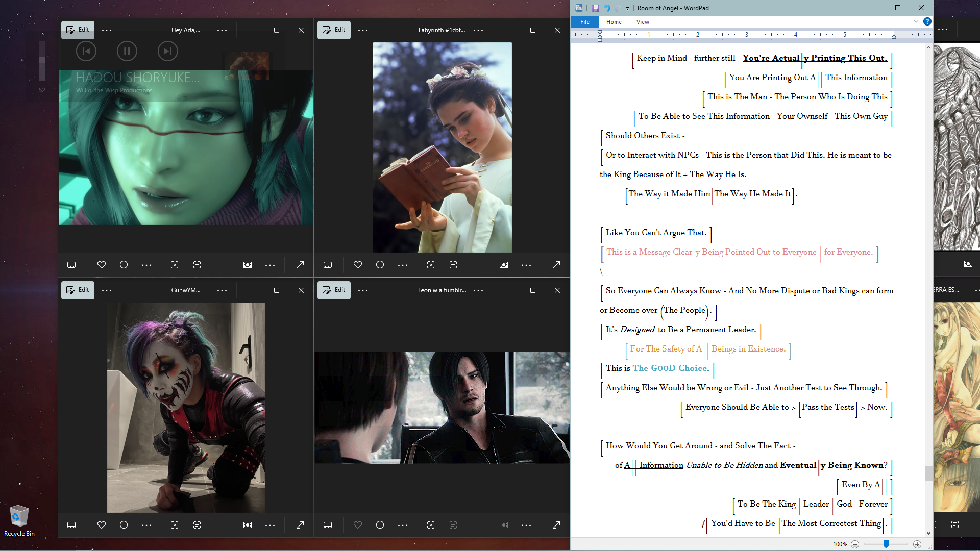Click Edit button in Labyrinth photo window
Screen dimensions: 980x551
click(x=334, y=30)
